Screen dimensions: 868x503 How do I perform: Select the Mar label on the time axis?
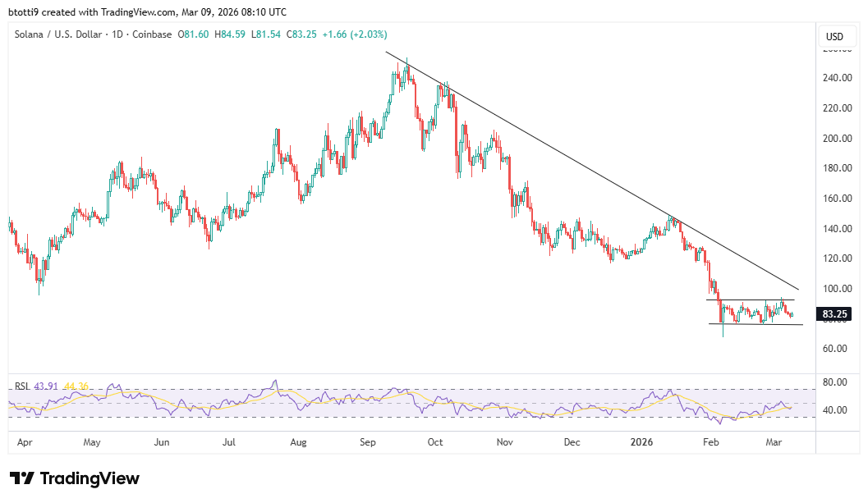(x=774, y=441)
